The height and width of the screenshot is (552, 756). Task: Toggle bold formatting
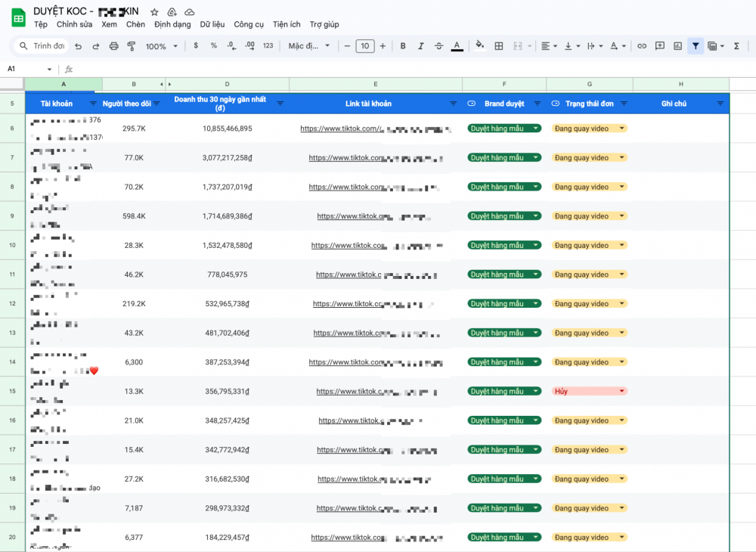click(403, 46)
